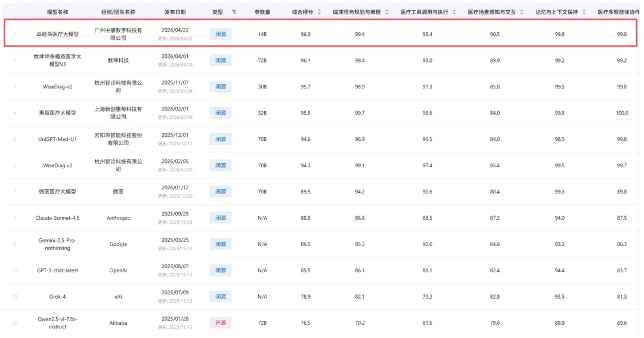Image resolution: width=644 pixels, height=338 pixels.
Task: Click the 模型名称 column header
Action: (57, 13)
